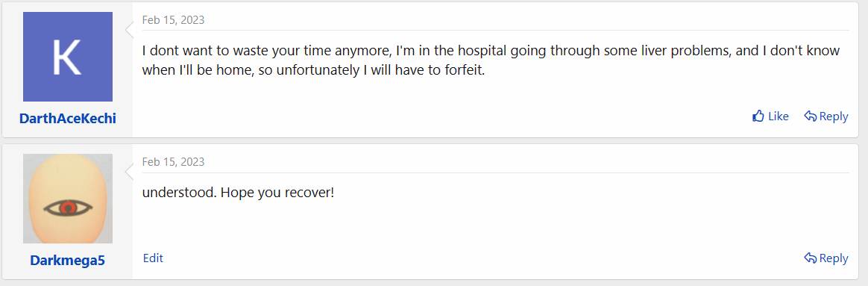Open the blue K avatar profile
Viewport: 868px width, 286px height.
coord(68,57)
